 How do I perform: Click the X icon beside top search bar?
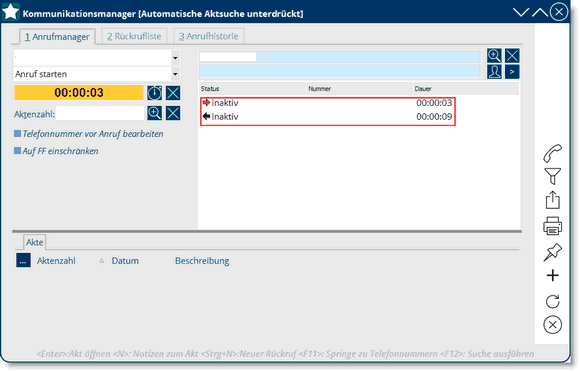tap(512, 55)
